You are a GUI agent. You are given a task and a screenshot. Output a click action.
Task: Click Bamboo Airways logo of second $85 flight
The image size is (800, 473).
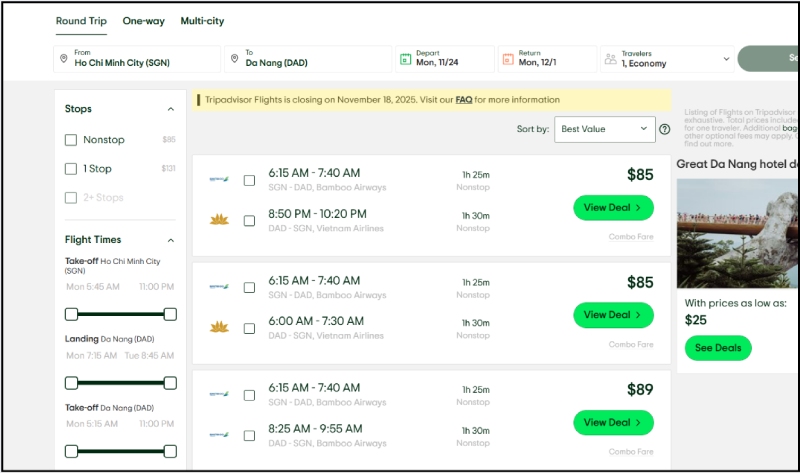[x=219, y=287]
